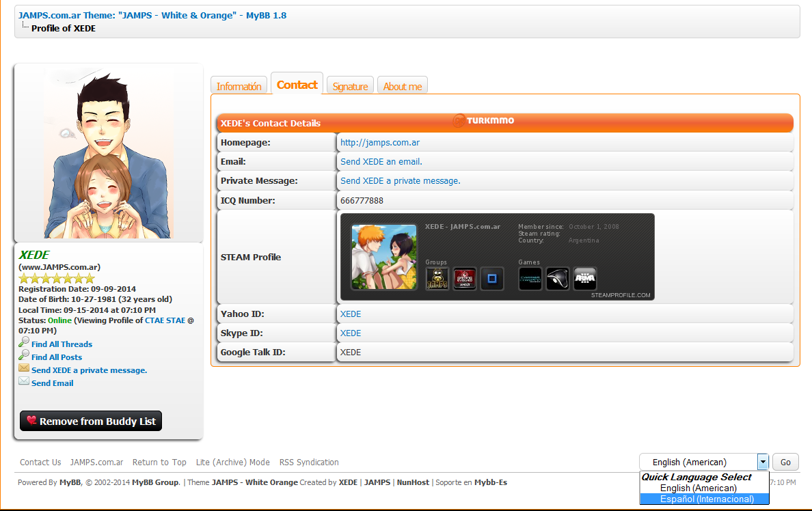812x511 pixels.
Task: Click the sidebar Send XEDE a private message link
Action: (89, 370)
